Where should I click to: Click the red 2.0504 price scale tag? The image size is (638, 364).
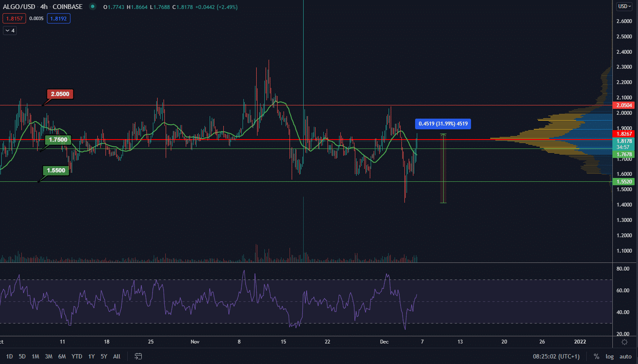point(624,105)
